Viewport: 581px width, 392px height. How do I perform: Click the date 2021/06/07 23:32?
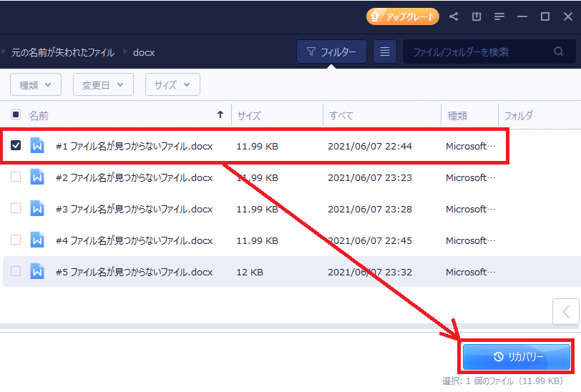click(370, 273)
